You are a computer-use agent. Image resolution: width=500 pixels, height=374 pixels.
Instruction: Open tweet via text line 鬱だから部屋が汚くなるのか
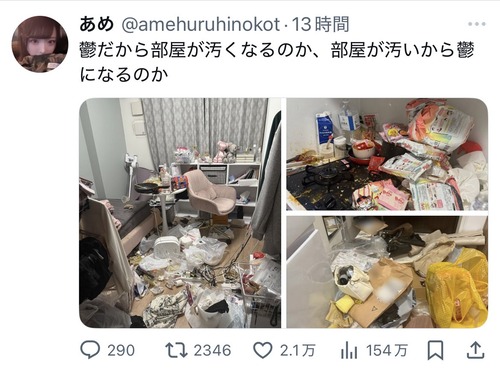196,50
